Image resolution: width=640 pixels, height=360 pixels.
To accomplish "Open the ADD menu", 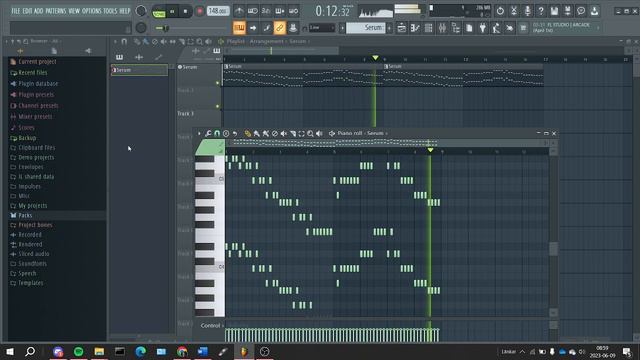I will pyautogui.click(x=39, y=11).
